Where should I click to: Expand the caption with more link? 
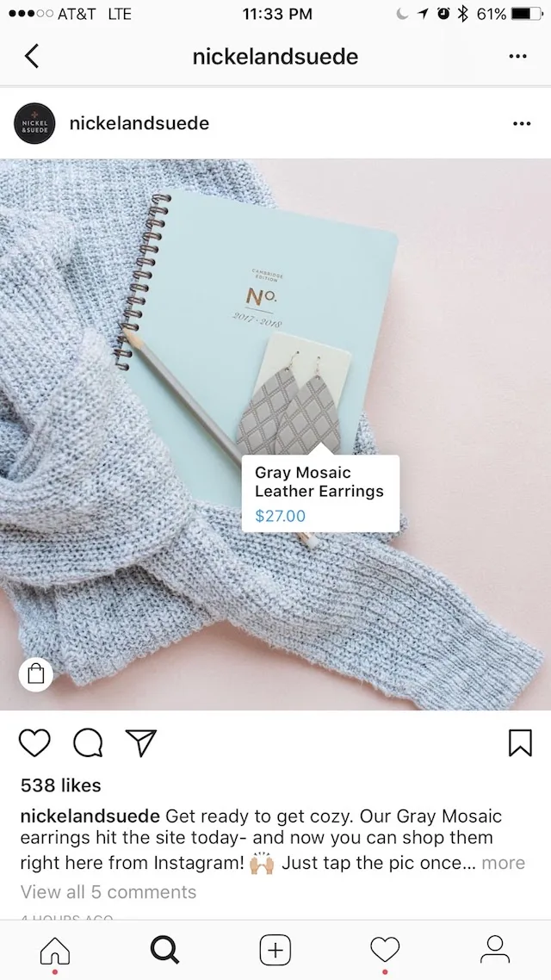click(x=503, y=863)
